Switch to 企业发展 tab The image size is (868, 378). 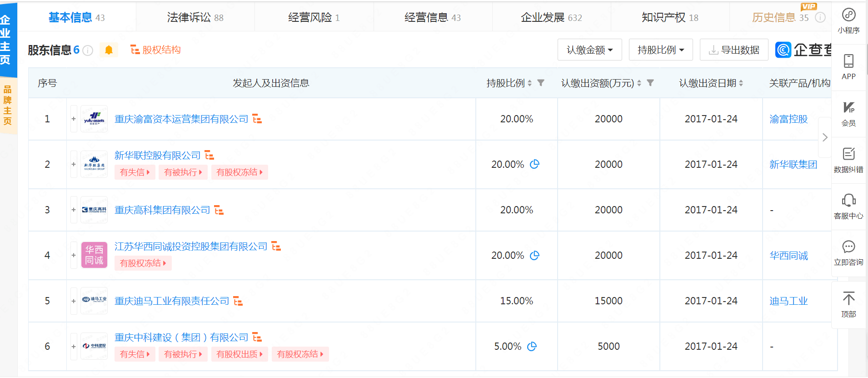click(x=551, y=17)
